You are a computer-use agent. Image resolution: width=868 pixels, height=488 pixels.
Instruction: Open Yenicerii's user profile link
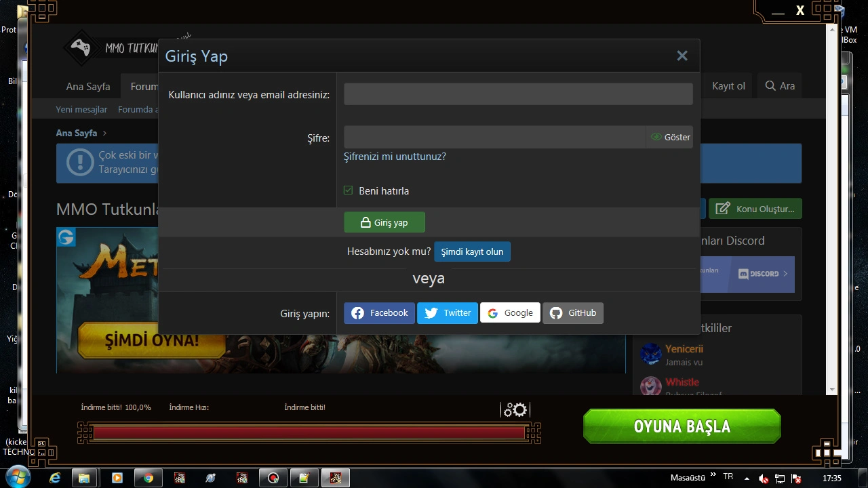[684, 349]
